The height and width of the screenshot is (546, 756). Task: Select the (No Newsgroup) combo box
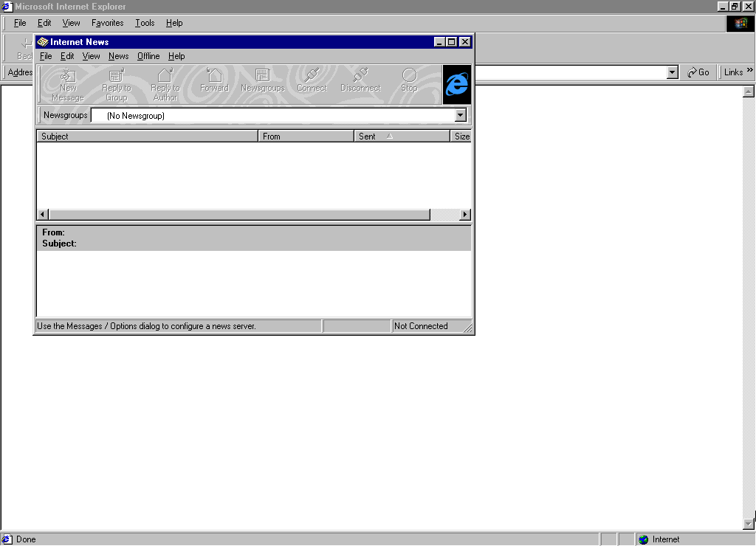[x=279, y=115]
